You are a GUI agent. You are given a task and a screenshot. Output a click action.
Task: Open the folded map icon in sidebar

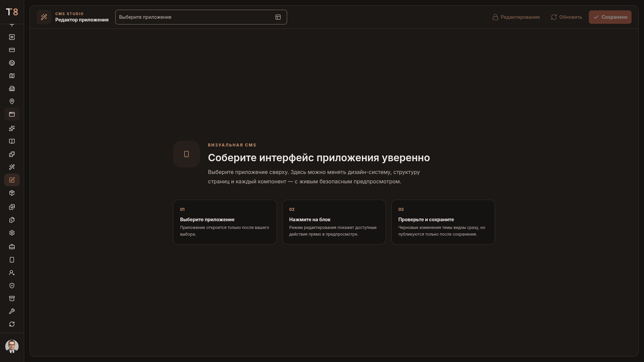pyautogui.click(x=12, y=76)
